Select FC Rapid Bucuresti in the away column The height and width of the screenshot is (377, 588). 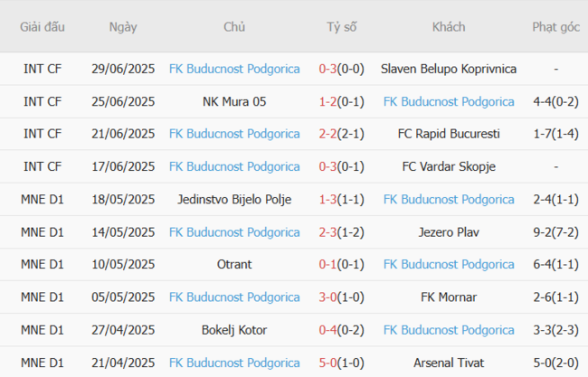coord(449,134)
